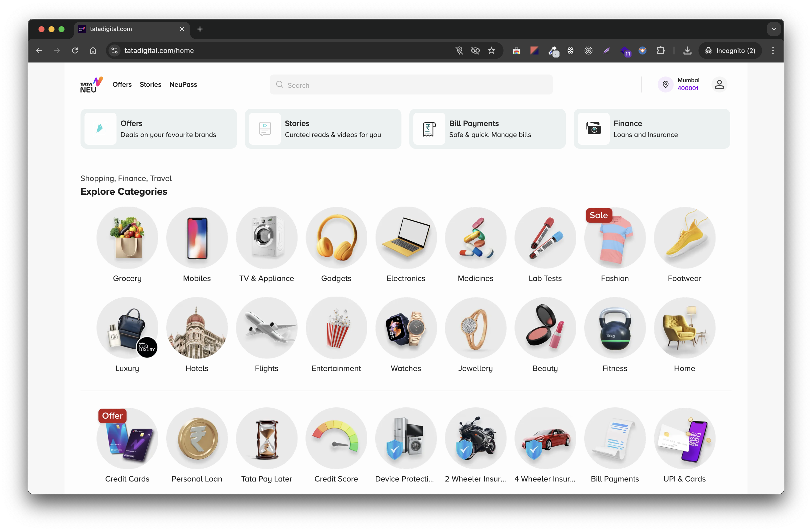Open the Chrome three-dot menu
812x531 pixels.
(773, 50)
